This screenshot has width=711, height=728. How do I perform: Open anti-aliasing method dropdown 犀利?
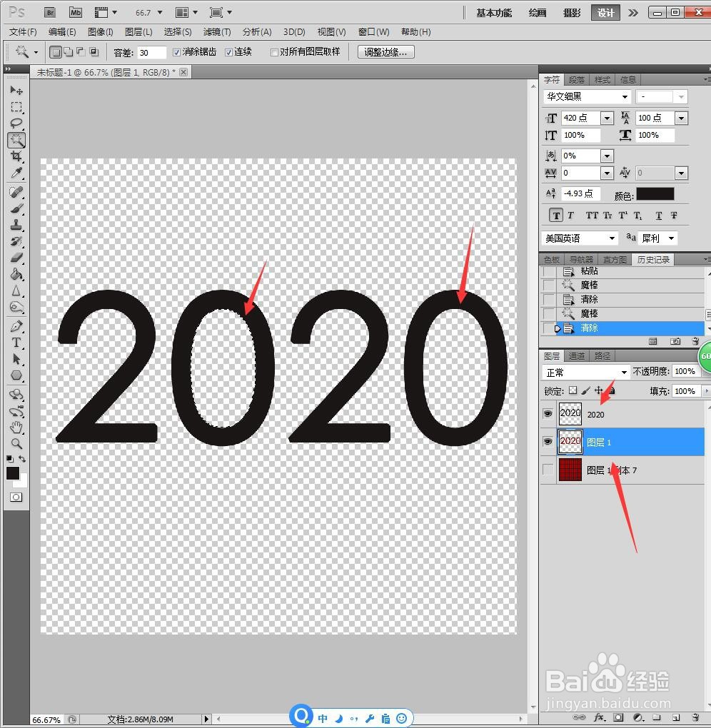[672, 238]
